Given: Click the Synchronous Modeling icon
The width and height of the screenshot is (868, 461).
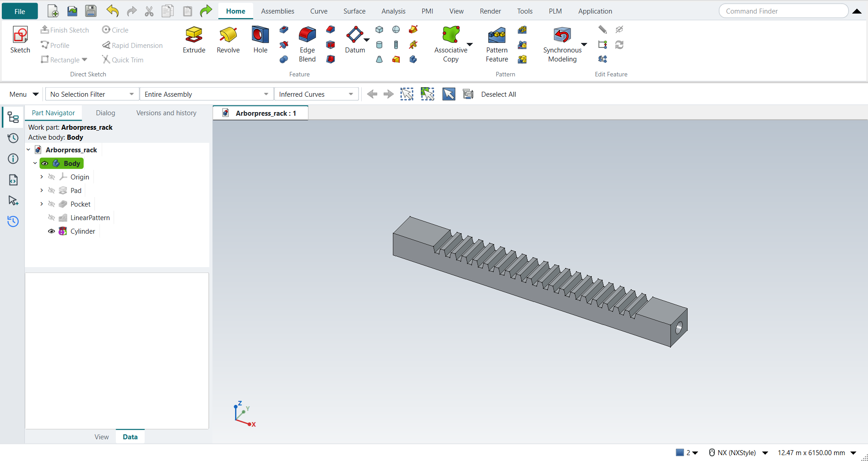Looking at the screenshot, I should (562, 35).
